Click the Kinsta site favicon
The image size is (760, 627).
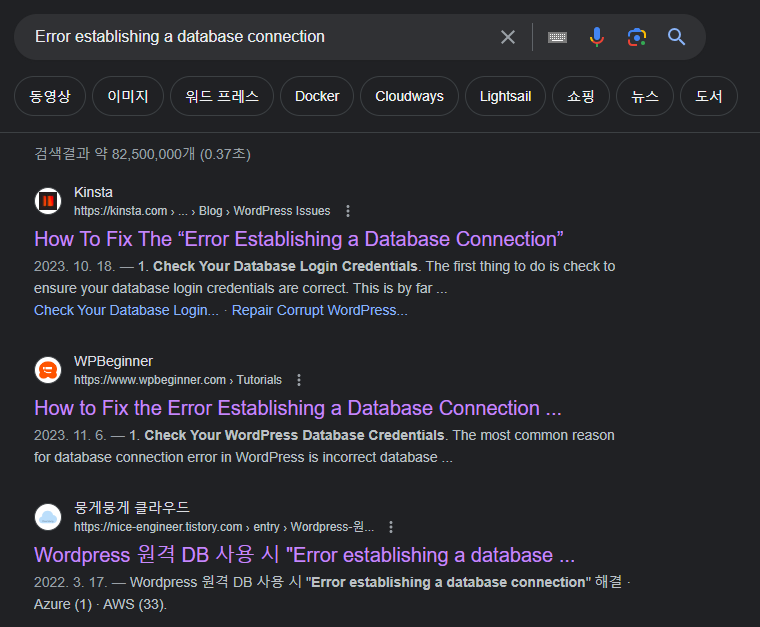click(48, 201)
